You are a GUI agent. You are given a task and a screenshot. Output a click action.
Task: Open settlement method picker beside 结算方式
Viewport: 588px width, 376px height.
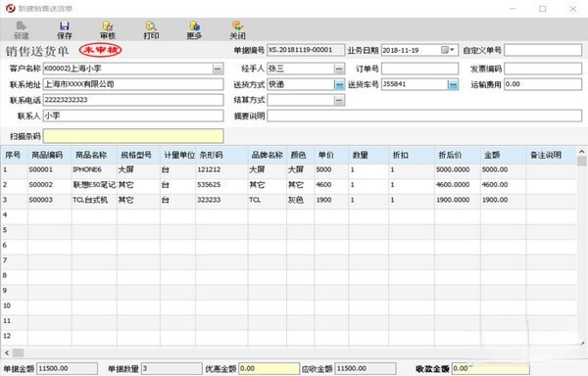pyautogui.click(x=339, y=100)
